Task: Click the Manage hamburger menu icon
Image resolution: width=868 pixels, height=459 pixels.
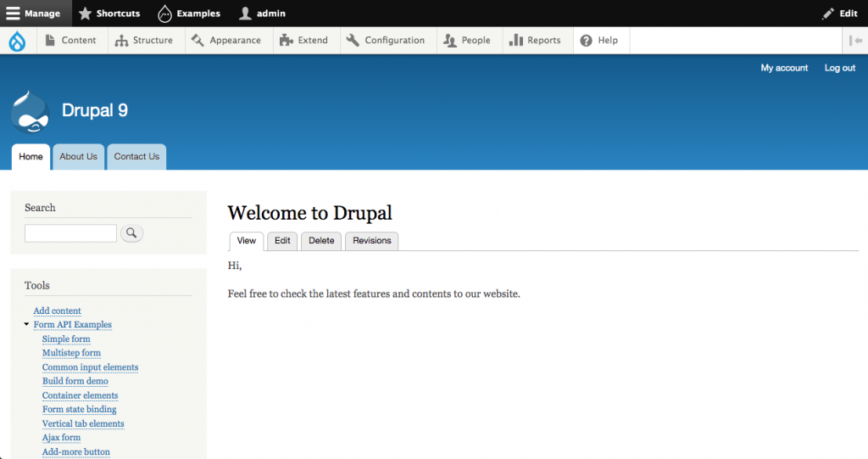Action: (13, 14)
